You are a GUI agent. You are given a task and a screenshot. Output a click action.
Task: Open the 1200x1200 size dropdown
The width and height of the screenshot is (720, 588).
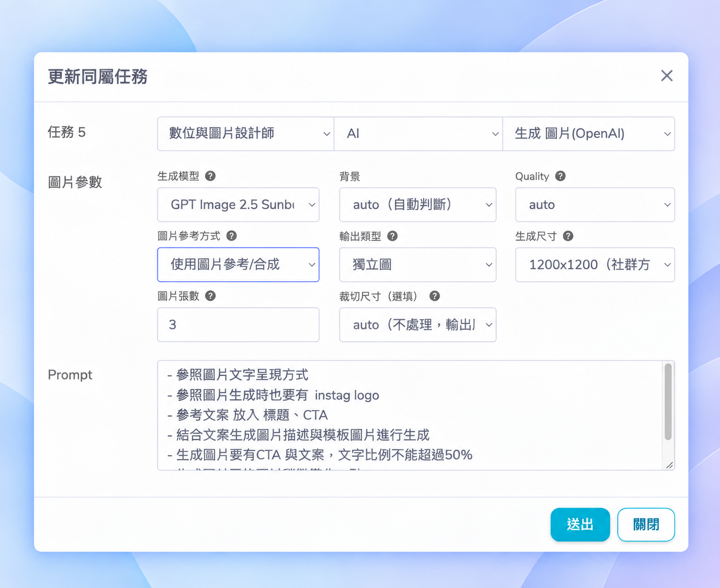[595, 265]
